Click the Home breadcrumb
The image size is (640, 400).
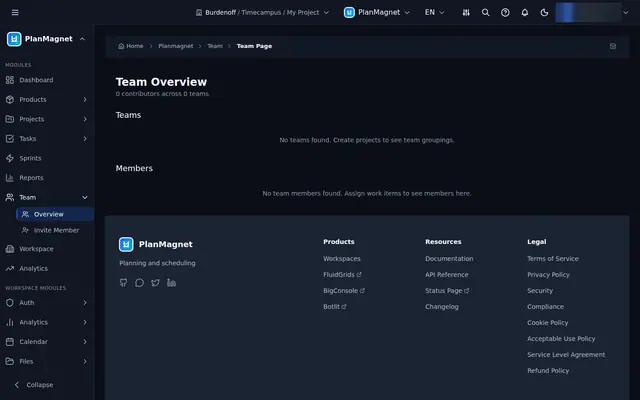tap(131, 46)
